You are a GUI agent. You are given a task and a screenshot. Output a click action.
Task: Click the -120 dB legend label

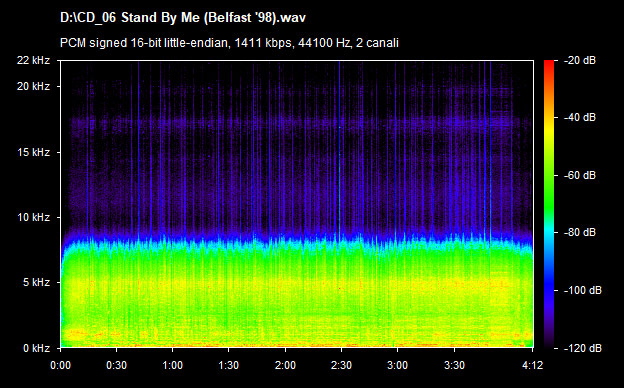coord(583,348)
